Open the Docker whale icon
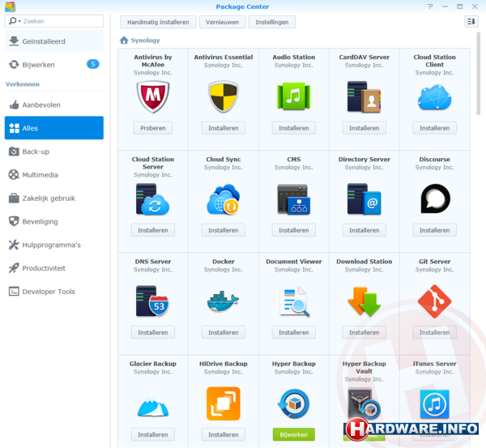Image resolution: width=486 pixels, height=448 pixels. pos(224,301)
